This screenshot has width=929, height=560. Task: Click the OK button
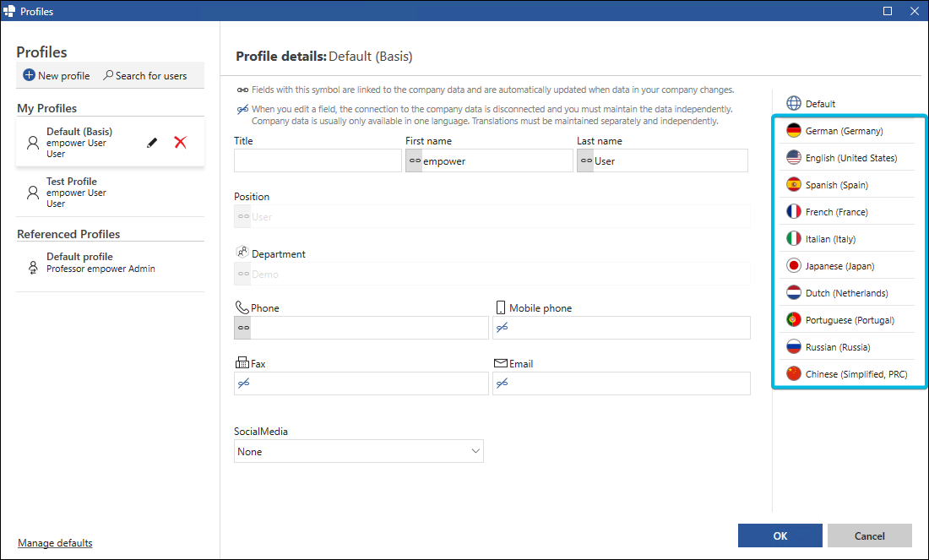pyautogui.click(x=780, y=536)
